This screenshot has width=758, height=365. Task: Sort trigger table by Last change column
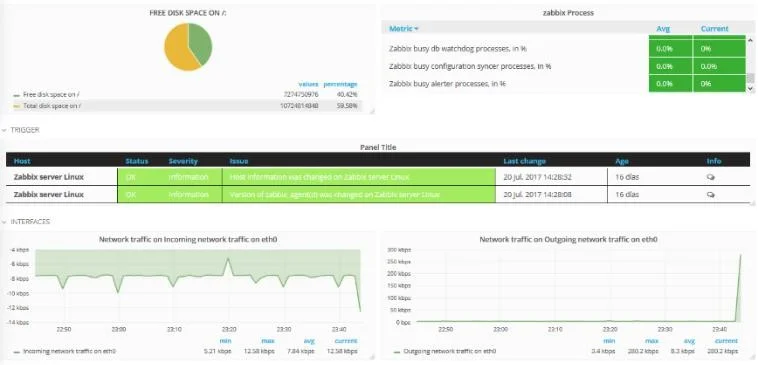525,161
